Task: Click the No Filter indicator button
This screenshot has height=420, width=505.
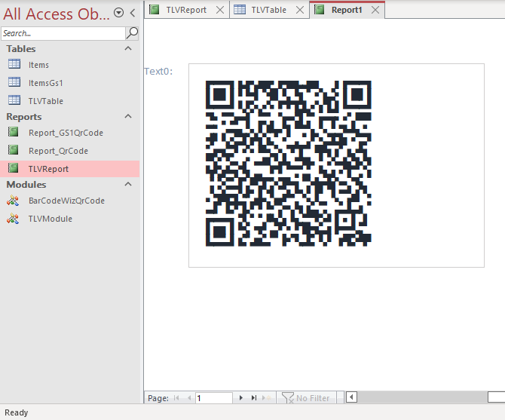Action: [x=306, y=398]
